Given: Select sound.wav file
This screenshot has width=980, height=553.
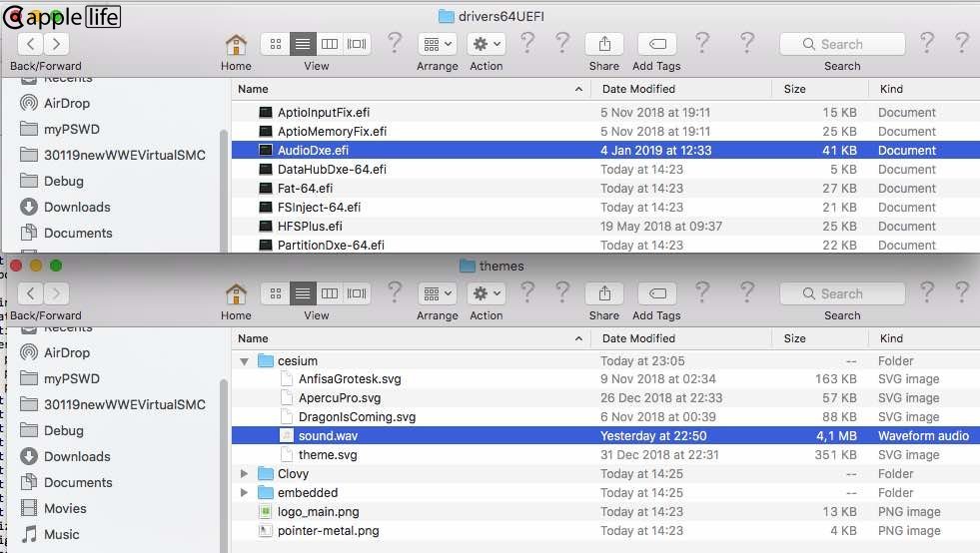Looking at the screenshot, I should 605,435.
